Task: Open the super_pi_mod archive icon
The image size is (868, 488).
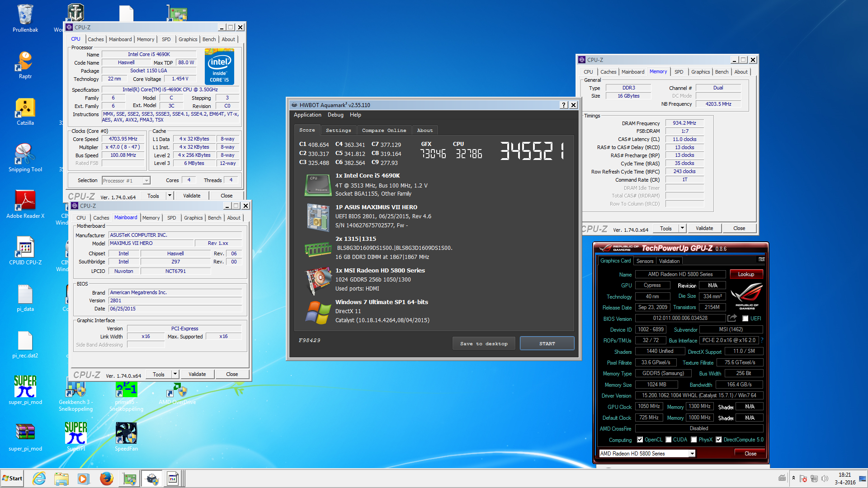Action: [25, 437]
